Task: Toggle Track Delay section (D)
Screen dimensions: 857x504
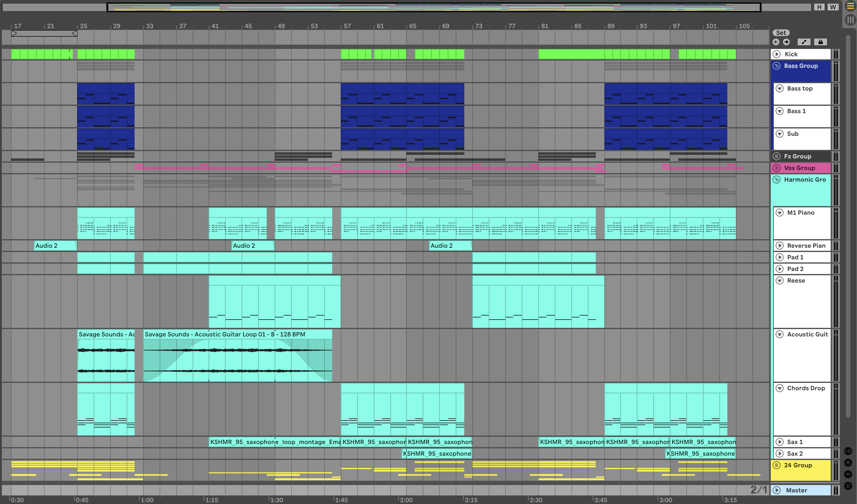Action: [848, 486]
